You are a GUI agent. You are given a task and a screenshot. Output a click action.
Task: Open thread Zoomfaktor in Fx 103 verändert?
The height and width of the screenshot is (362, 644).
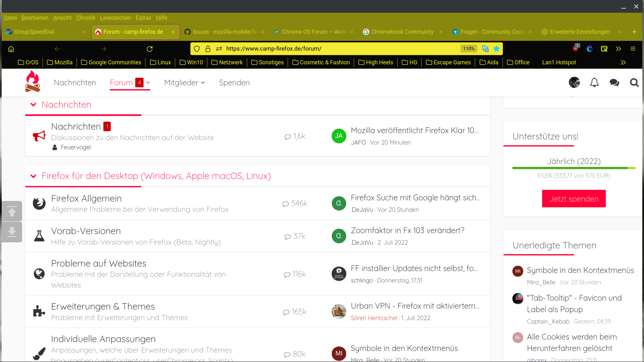(x=407, y=231)
